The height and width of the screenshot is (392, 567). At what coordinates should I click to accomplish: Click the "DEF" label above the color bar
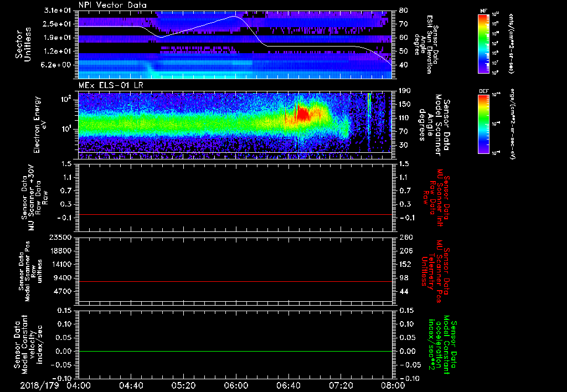click(x=483, y=91)
